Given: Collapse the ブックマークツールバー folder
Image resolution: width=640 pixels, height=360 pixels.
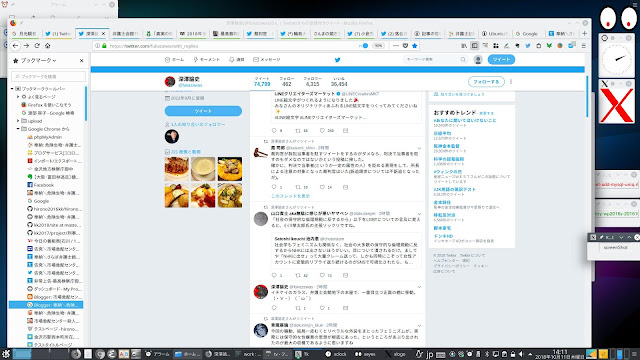Looking at the screenshot, I should click(x=12, y=89).
